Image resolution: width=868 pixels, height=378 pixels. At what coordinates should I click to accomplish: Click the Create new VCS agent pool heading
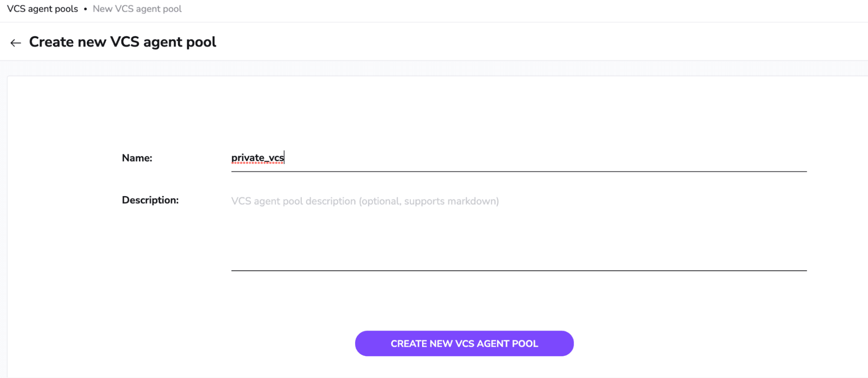click(122, 42)
